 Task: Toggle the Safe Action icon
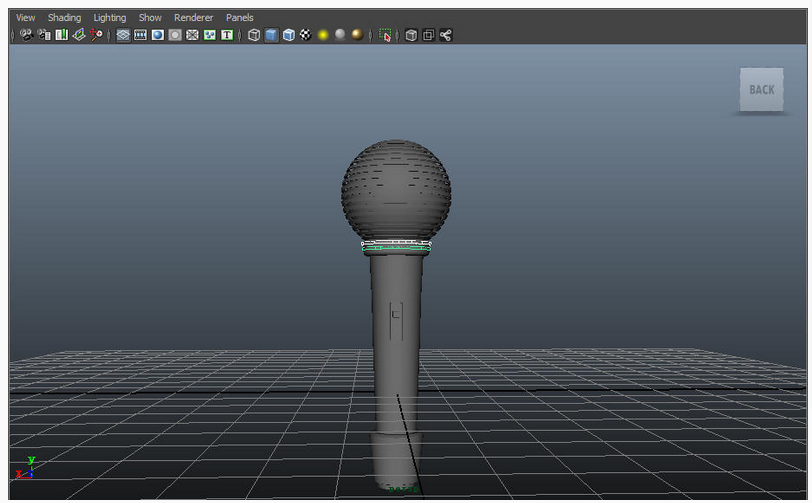click(210, 35)
